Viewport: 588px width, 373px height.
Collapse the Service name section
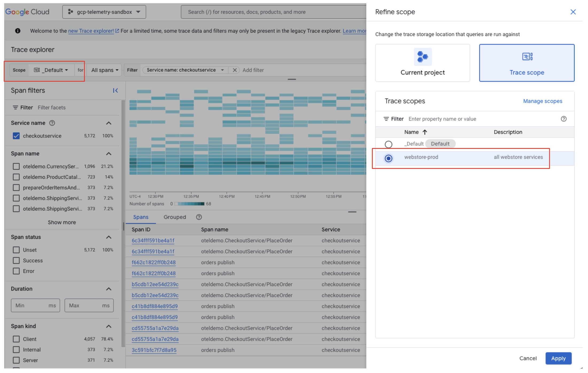109,123
